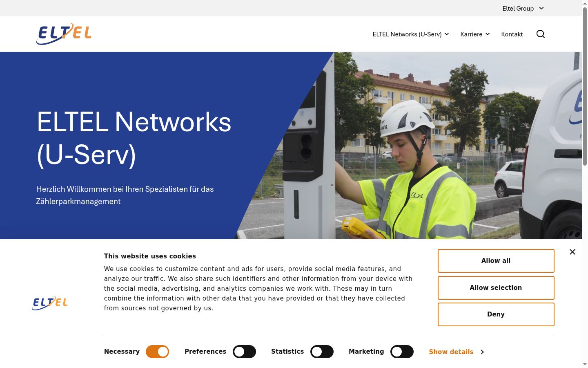Deny cookies with the Deny button

pyautogui.click(x=496, y=314)
